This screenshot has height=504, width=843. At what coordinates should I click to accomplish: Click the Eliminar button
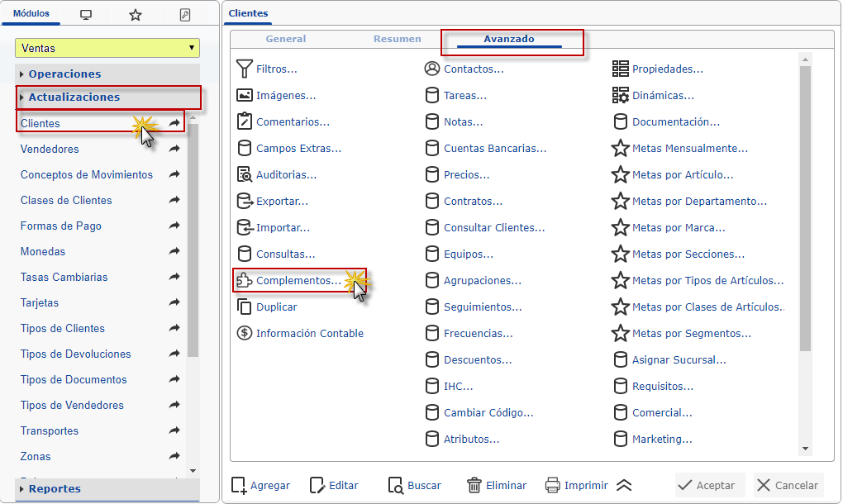497,485
